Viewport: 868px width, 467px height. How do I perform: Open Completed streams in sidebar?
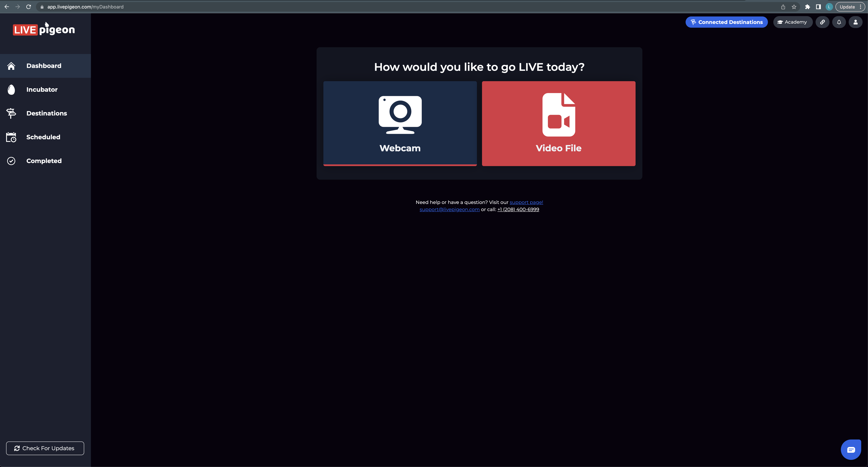point(44,161)
